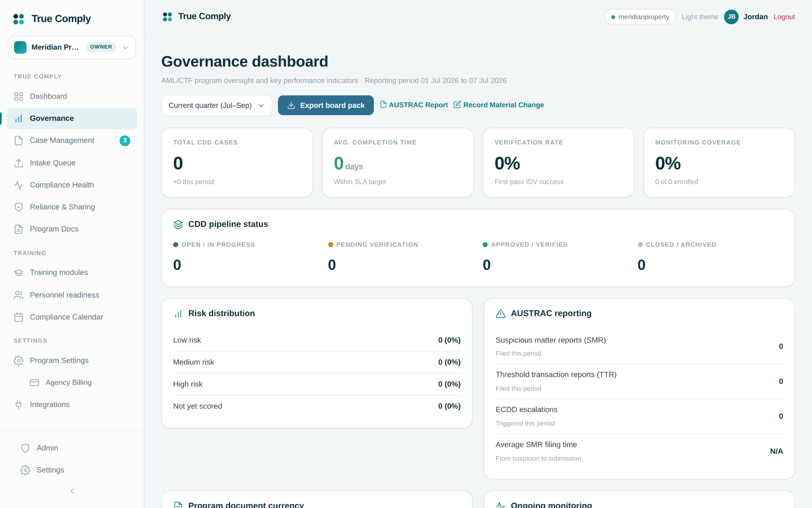812x508 pixels.
Task: Go to Case Management
Action: pos(72,141)
